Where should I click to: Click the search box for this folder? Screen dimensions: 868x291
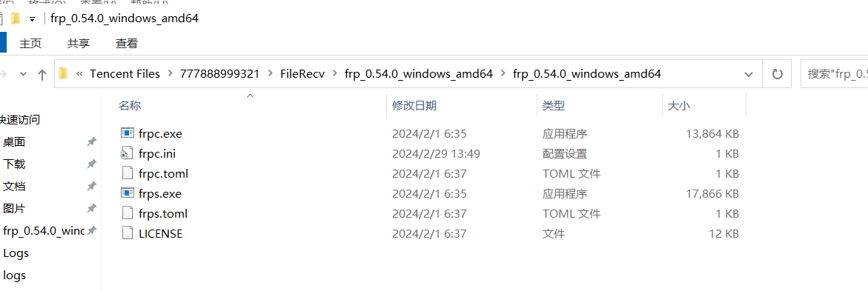834,73
